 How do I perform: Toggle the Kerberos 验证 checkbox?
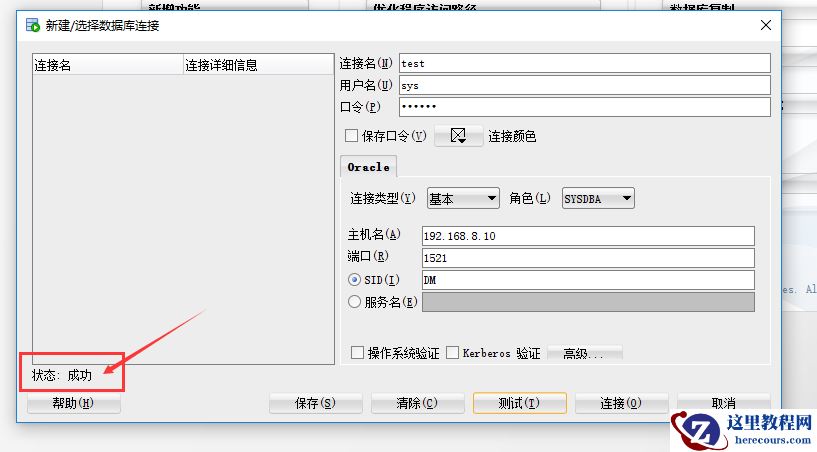(453, 353)
